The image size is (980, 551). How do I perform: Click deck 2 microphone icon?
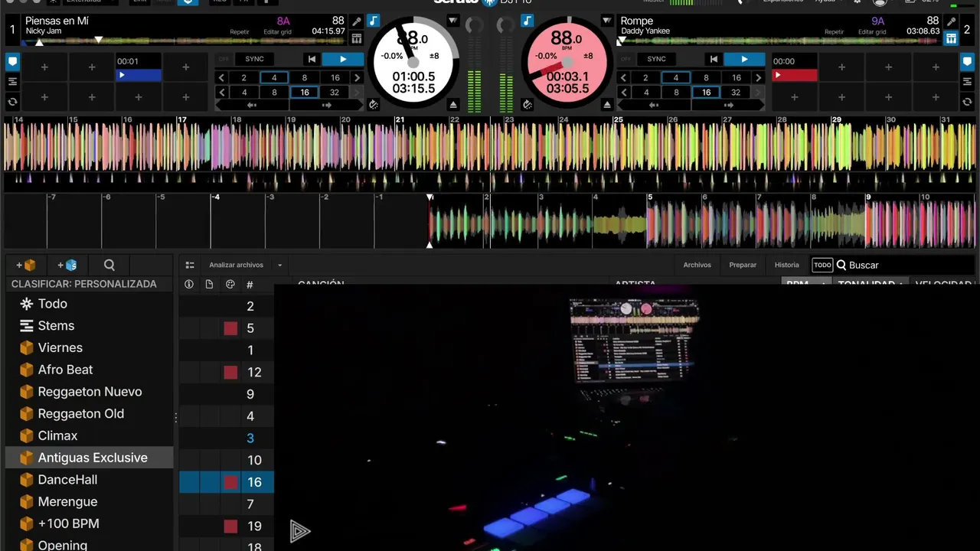[951, 21]
